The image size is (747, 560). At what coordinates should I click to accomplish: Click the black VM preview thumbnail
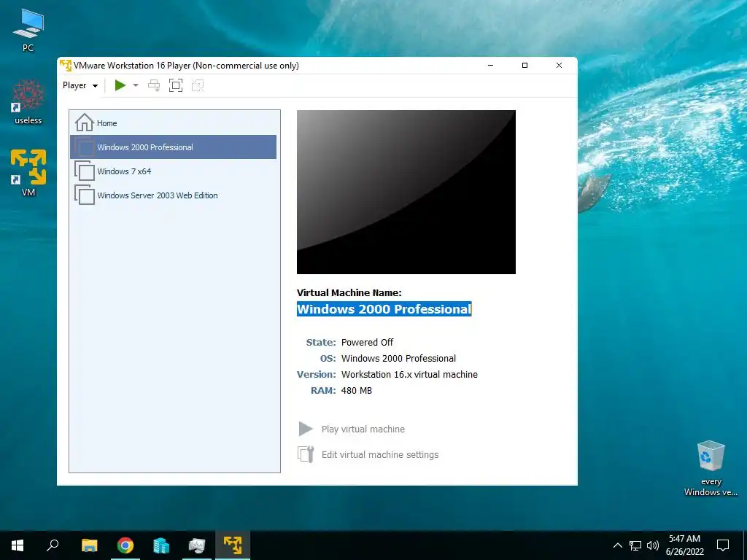pyautogui.click(x=406, y=192)
